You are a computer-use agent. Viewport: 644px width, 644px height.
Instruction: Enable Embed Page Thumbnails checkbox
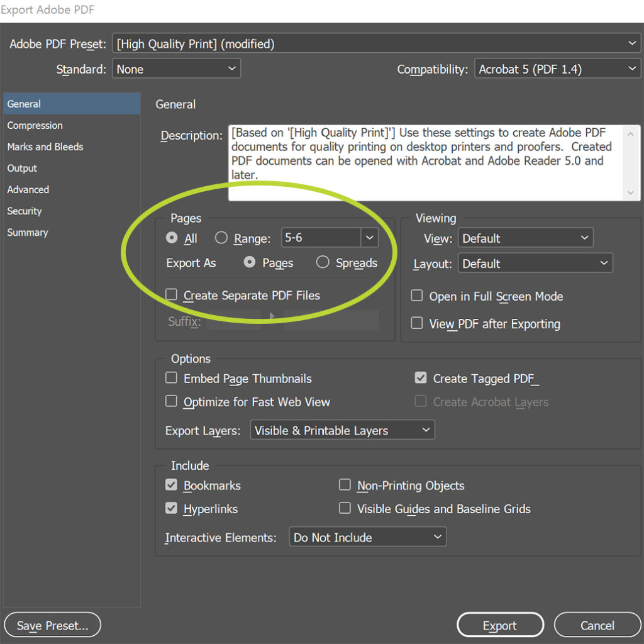[171, 377]
